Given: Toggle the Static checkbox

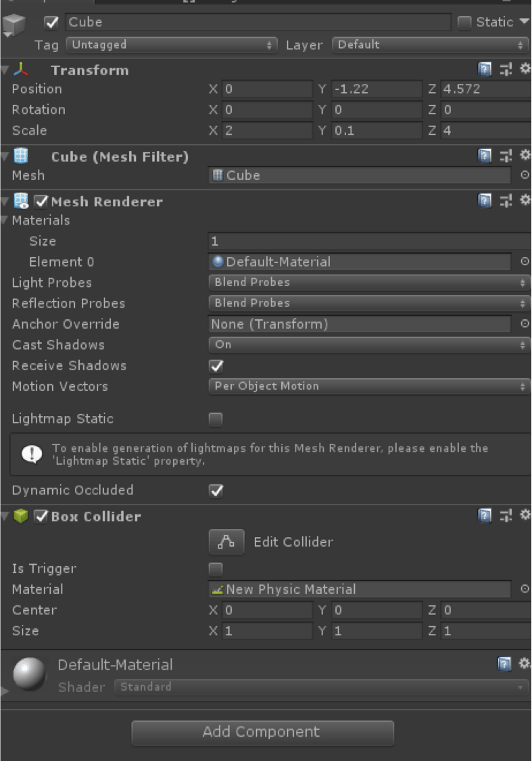Looking at the screenshot, I should point(464,22).
